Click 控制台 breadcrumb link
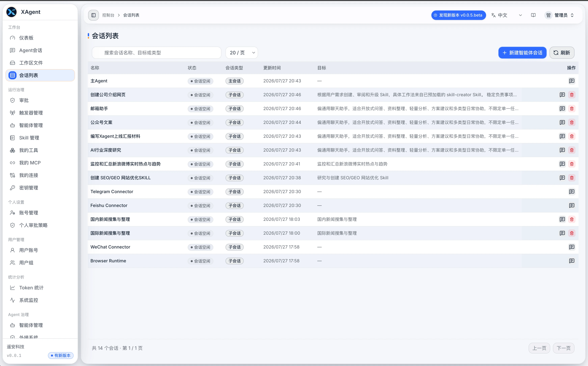 click(108, 15)
